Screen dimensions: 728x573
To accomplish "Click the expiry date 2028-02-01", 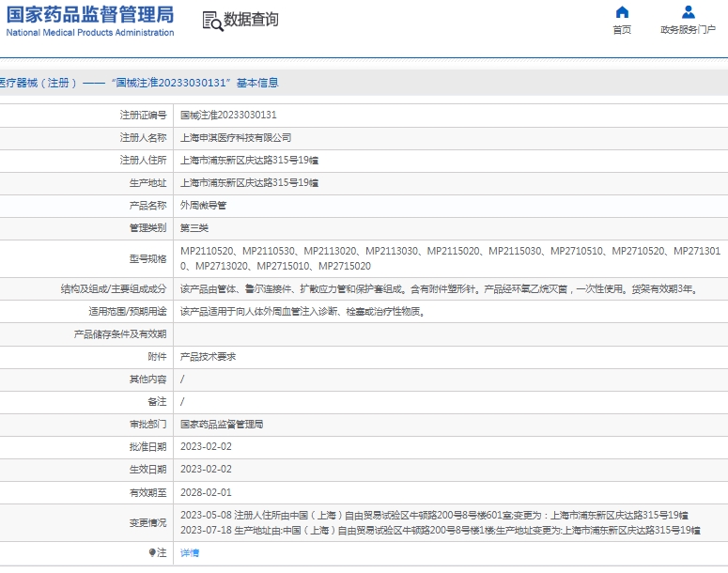I will click(x=206, y=492).
